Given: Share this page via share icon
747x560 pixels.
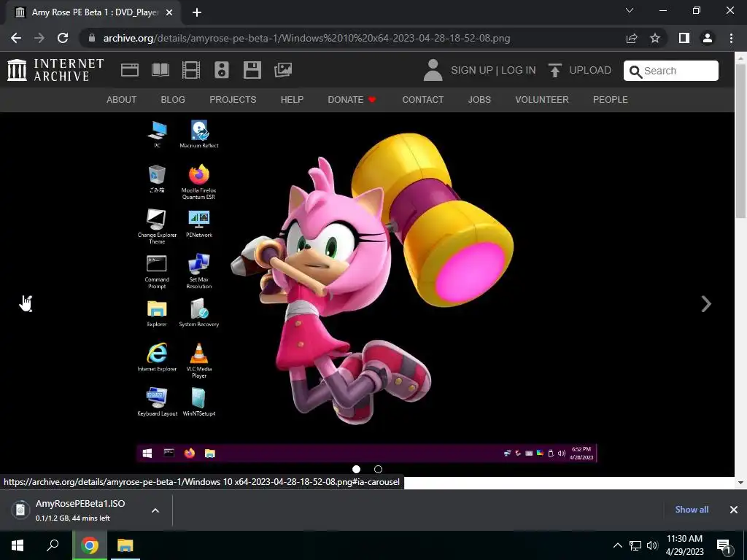Looking at the screenshot, I should click(632, 38).
